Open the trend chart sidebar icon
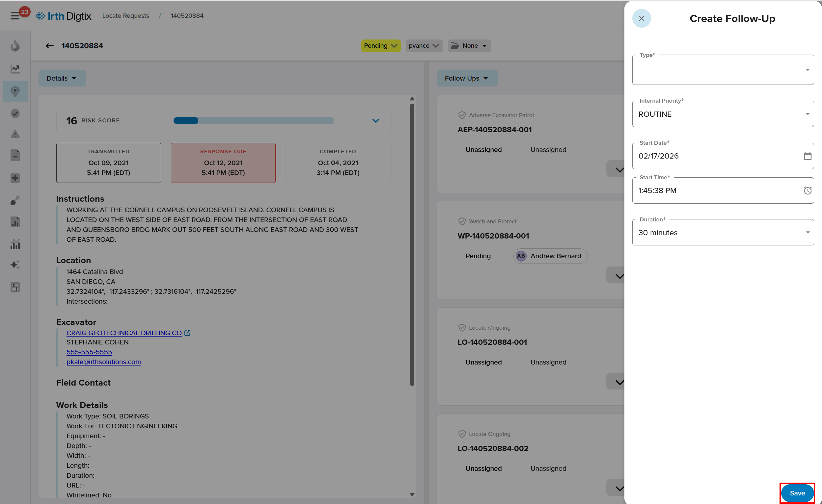Screen dimensions: 822x504 click(x=15, y=69)
